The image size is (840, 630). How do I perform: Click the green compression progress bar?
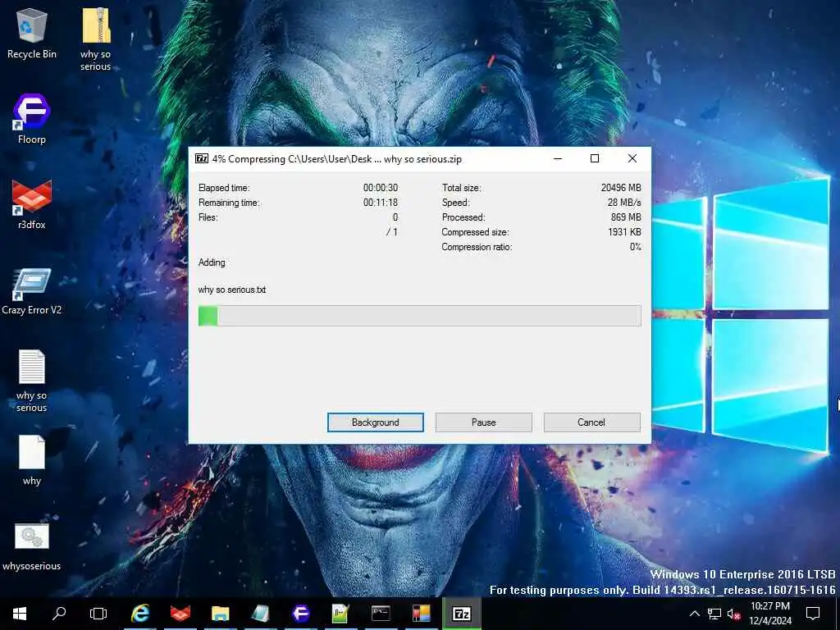(420, 316)
